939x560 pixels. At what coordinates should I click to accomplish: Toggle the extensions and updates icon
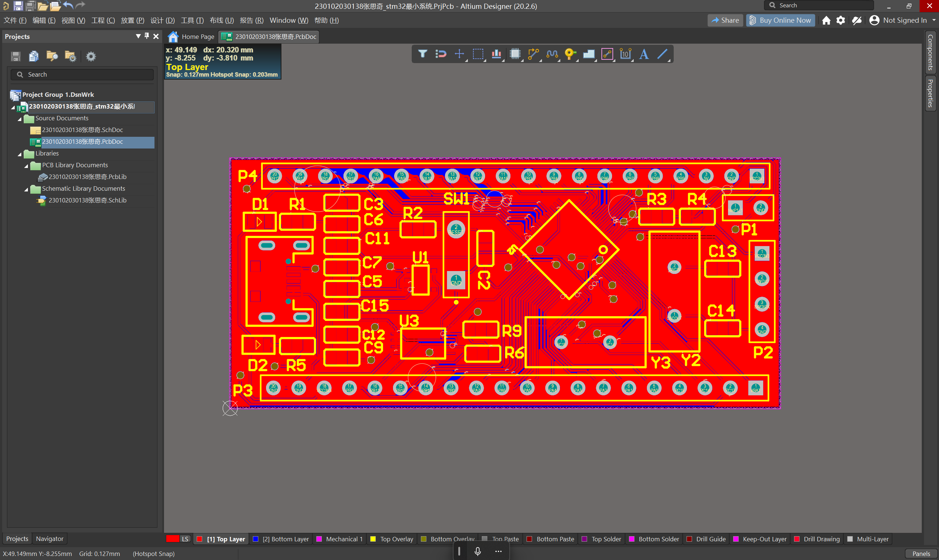856,21
